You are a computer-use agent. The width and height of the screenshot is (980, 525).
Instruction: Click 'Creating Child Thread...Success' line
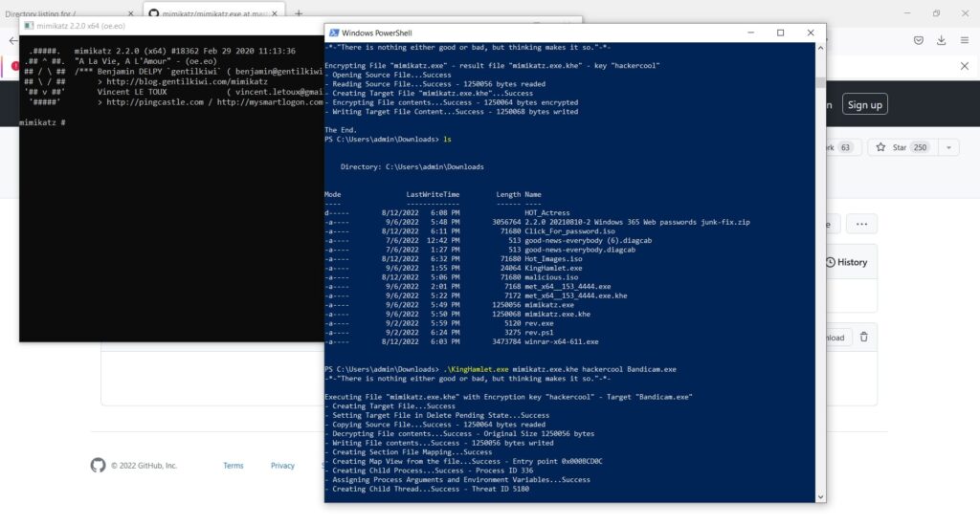427,489
